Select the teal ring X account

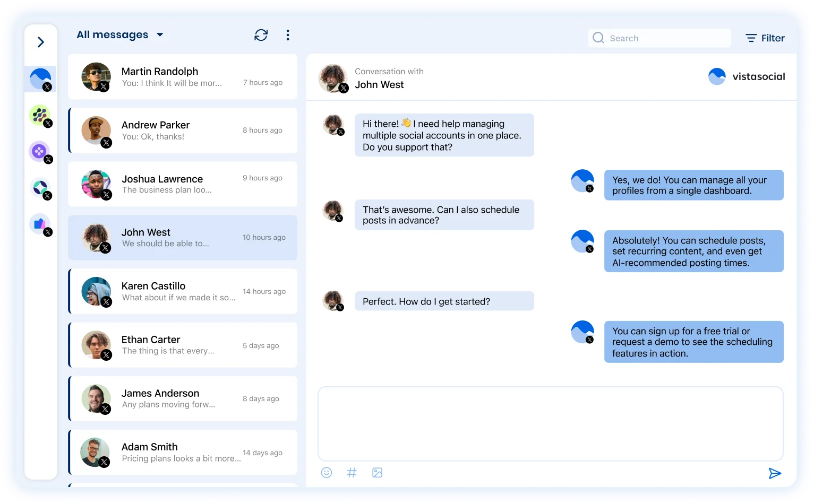pos(39,188)
